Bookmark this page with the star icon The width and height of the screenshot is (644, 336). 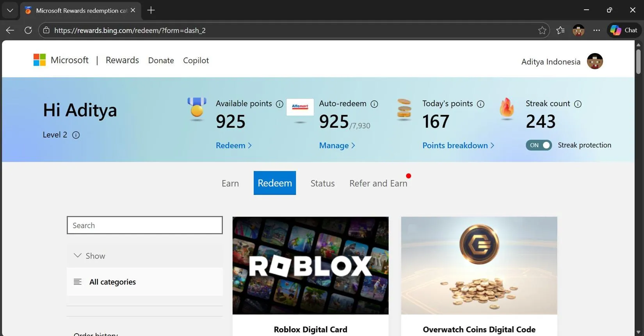[x=542, y=30]
